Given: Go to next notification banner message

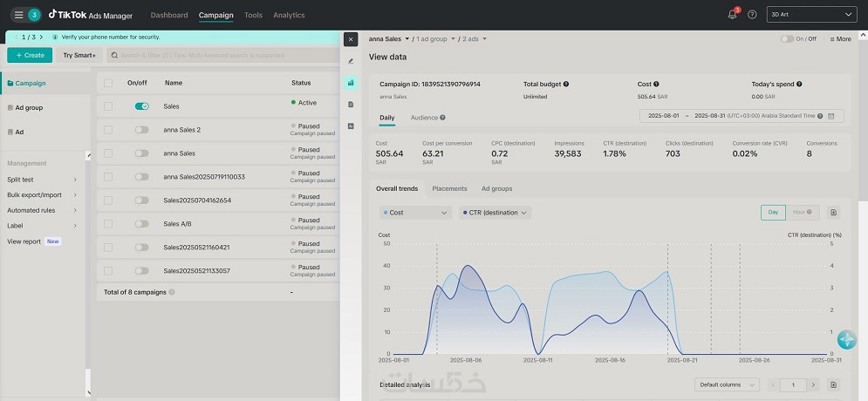Looking at the screenshot, I should click(41, 37).
